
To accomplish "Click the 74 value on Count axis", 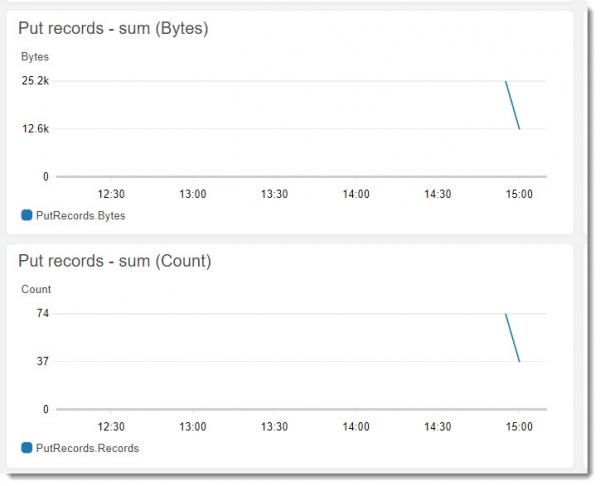I will click(x=43, y=314).
